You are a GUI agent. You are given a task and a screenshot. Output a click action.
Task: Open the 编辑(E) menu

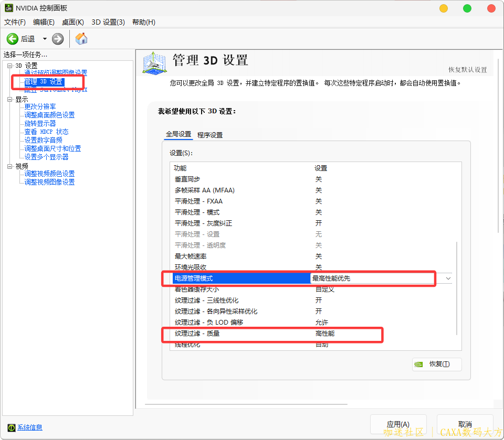pyautogui.click(x=44, y=22)
